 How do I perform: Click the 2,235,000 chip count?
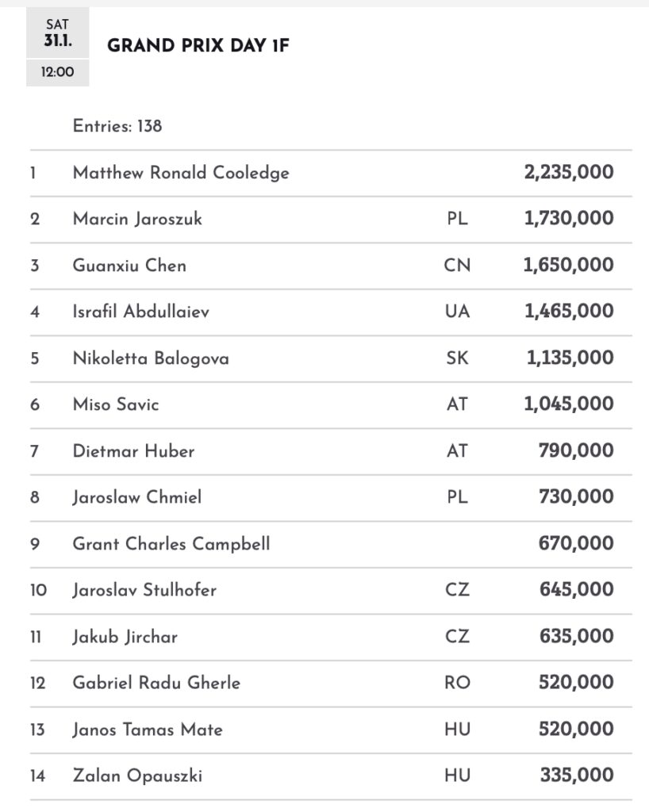[x=569, y=172]
